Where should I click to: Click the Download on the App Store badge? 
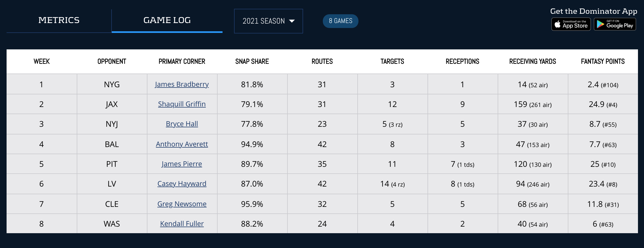click(571, 24)
